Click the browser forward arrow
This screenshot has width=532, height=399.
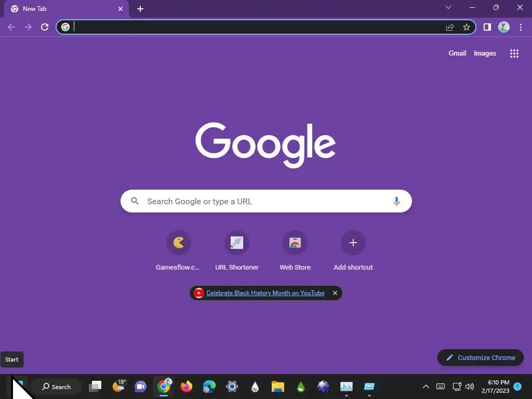tap(28, 27)
